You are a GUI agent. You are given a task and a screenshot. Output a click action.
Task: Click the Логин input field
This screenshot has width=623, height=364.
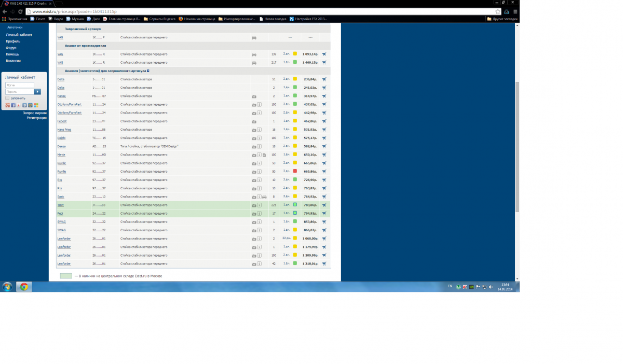(x=20, y=85)
